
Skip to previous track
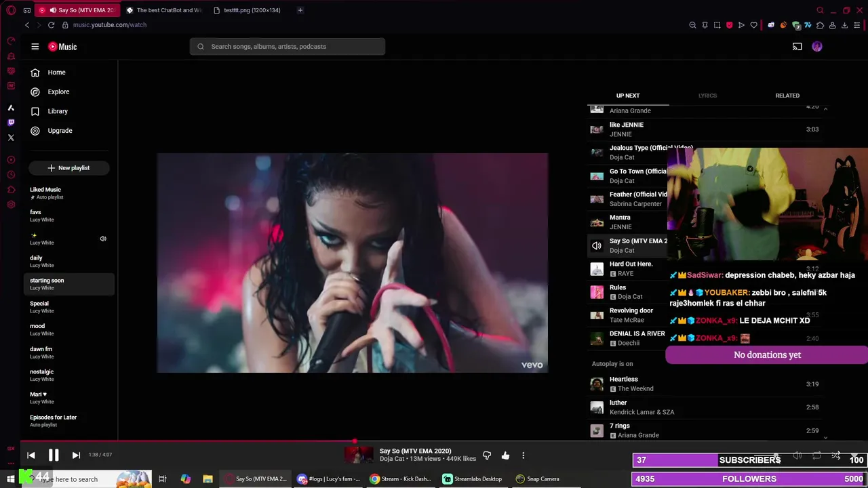click(x=31, y=455)
